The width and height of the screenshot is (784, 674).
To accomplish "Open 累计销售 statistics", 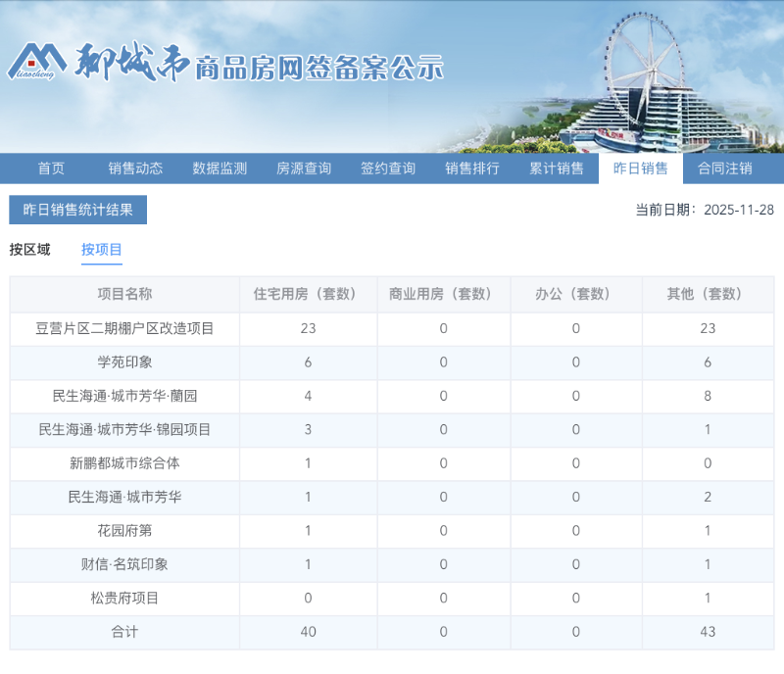I will pyautogui.click(x=558, y=168).
